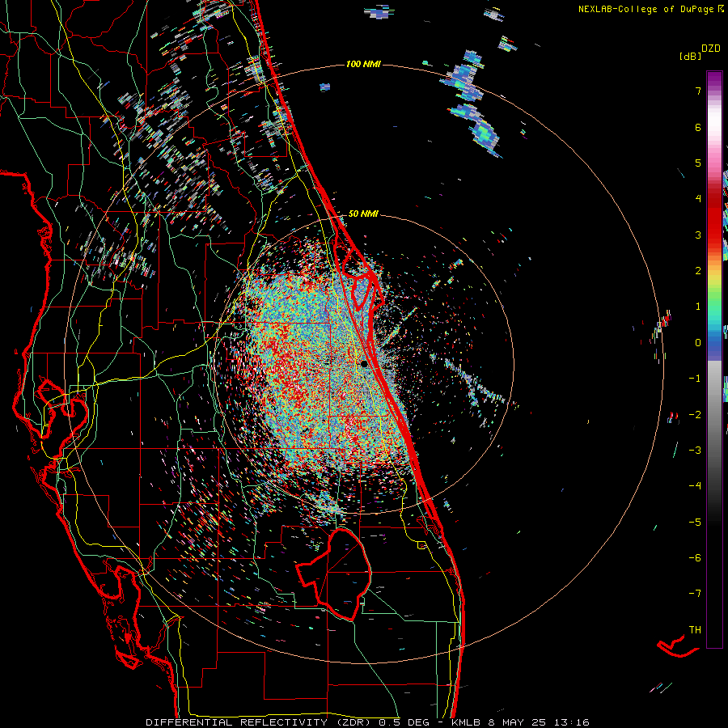The height and width of the screenshot is (728, 728).
Task: Click the [dB] units label
Action: (690, 56)
